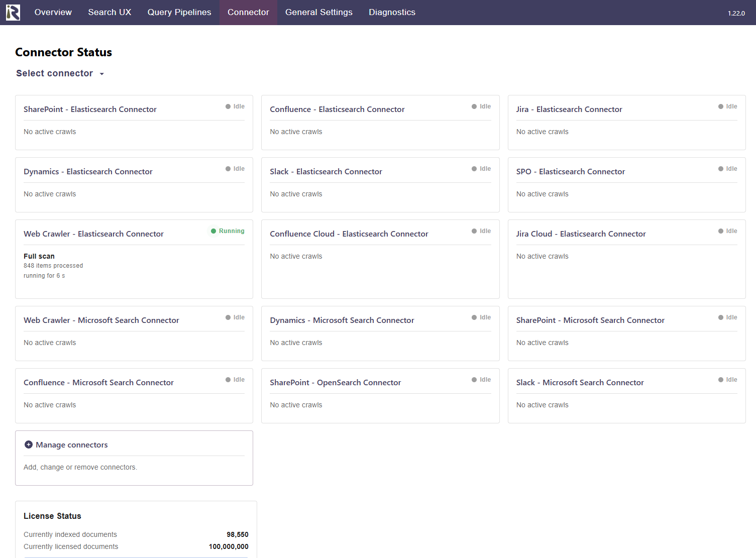
Task: Open Jira Cloud - Elasticsearch Connector
Action: (581, 234)
